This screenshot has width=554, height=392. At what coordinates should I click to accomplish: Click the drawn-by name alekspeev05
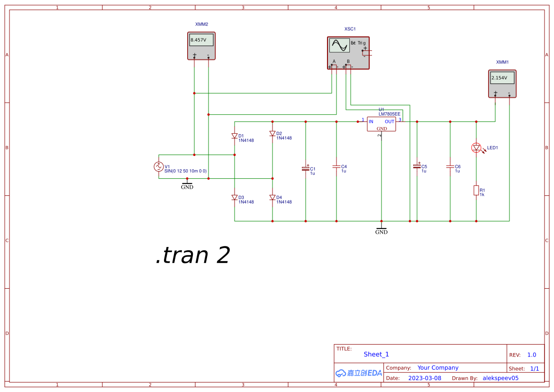pyautogui.click(x=500, y=378)
